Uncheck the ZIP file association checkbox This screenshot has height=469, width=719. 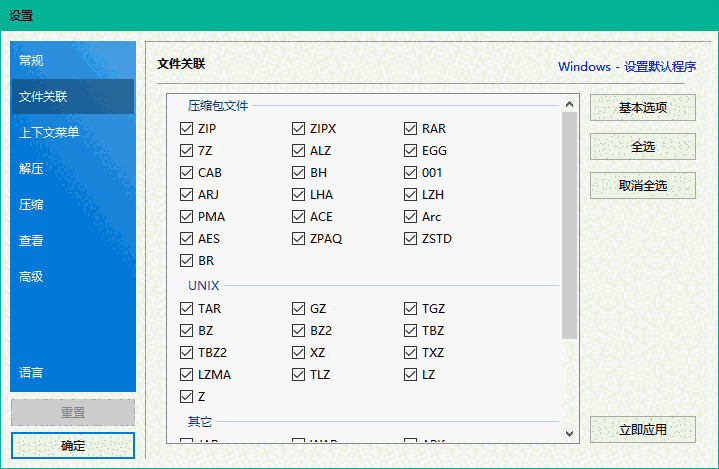(x=187, y=129)
